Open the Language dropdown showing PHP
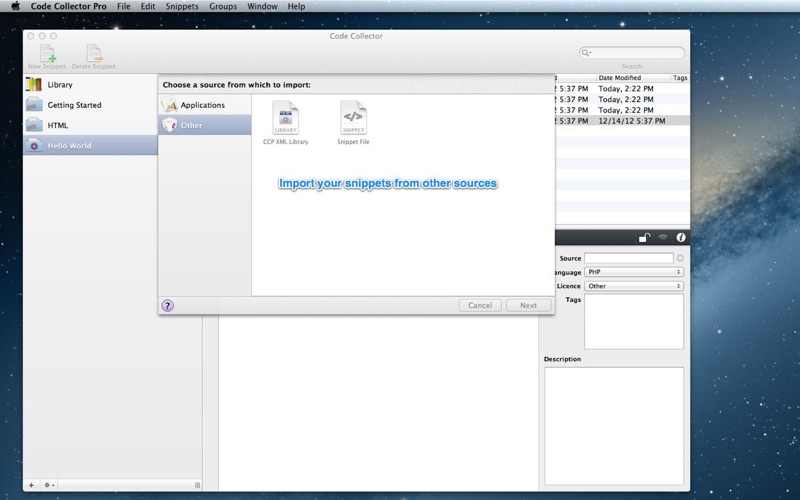The image size is (800, 500). [x=633, y=272]
